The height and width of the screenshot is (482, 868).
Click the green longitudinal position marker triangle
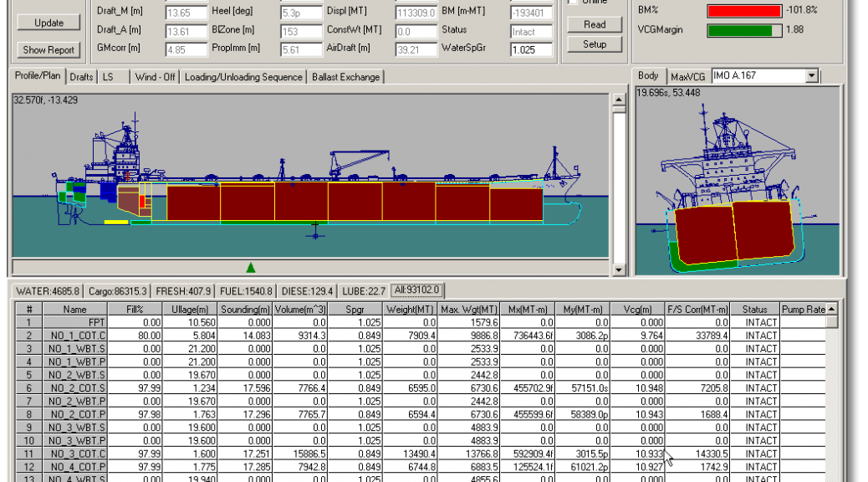click(251, 268)
